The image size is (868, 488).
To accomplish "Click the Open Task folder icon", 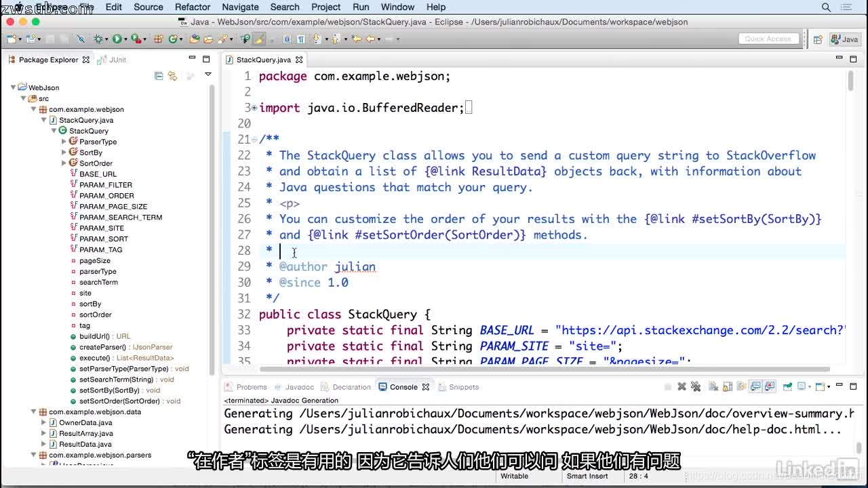I will [208, 39].
